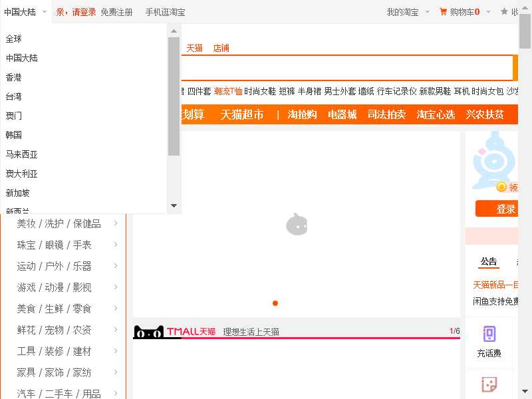Click the orange 登录 button
Image resolution: width=532 pixels, height=399 pixels.
[x=497, y=209]
